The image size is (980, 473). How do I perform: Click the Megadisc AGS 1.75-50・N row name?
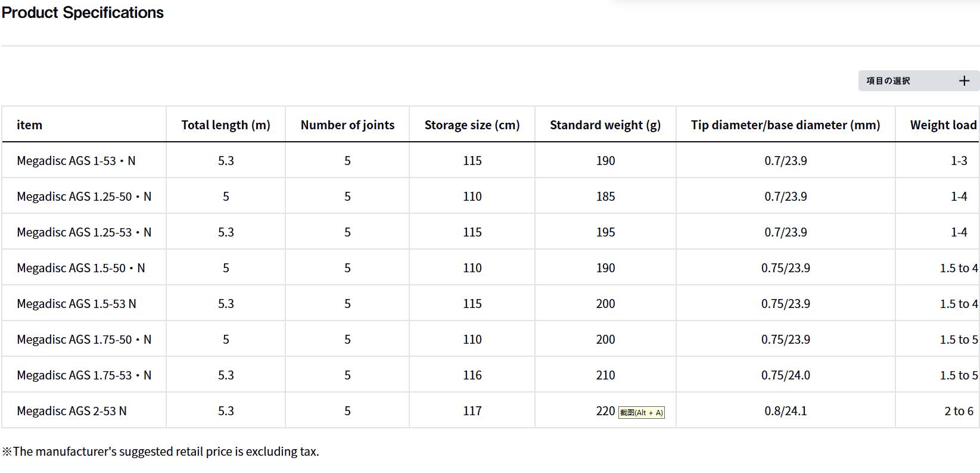pyautogui.click(x=84, y=340)
